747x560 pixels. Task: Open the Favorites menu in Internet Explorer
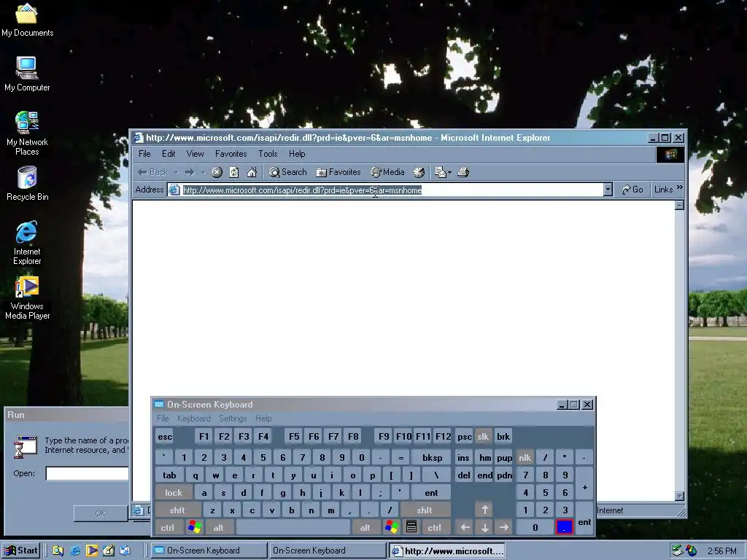tap(231, 154)
